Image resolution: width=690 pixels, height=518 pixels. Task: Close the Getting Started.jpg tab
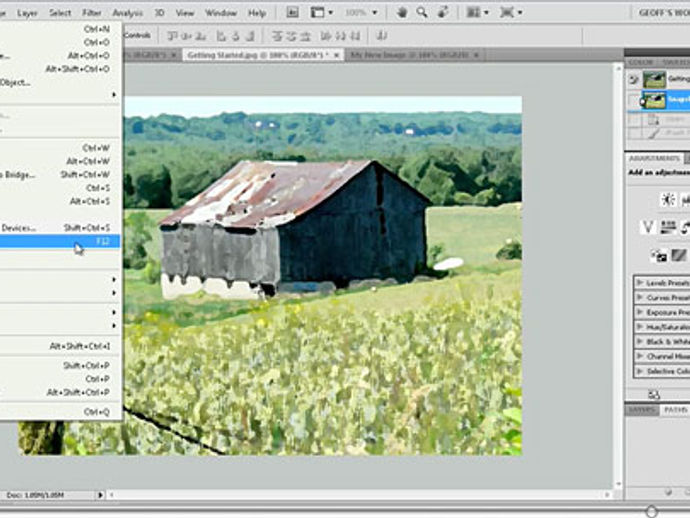click(x=337, y=55)
